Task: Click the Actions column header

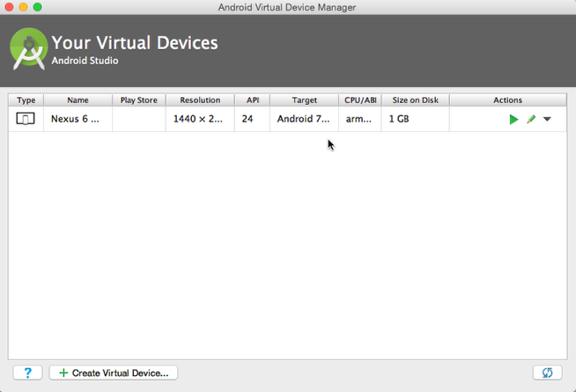Action: (x=508, y=100)
